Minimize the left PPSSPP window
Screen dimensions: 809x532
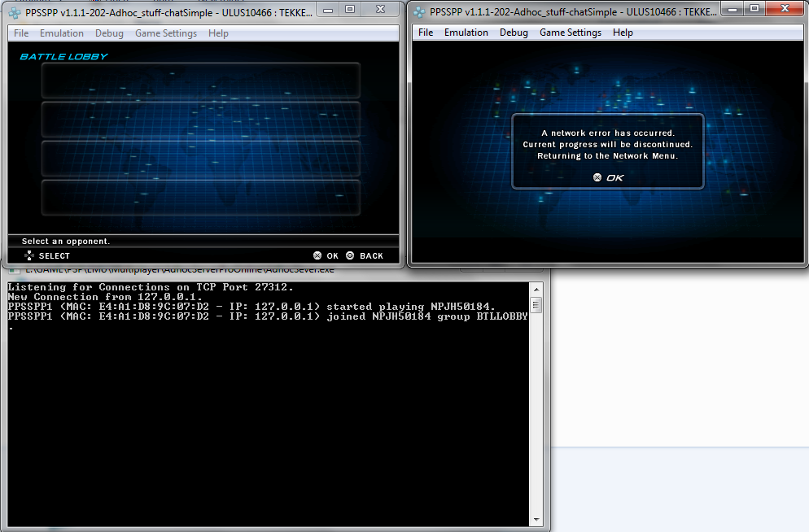tap(327, 9)
